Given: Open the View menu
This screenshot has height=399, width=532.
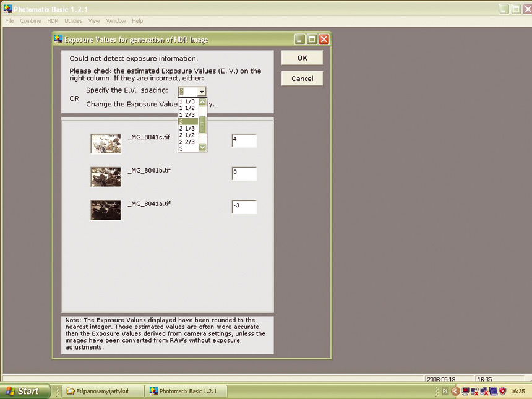Looking at the screenshot, I should (x=94, y=20).
